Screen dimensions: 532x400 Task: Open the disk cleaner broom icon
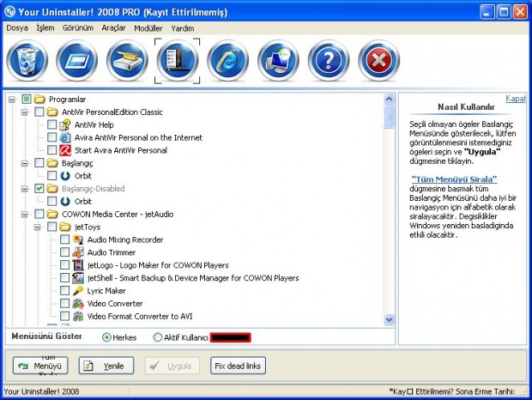(x=127, y=60)
